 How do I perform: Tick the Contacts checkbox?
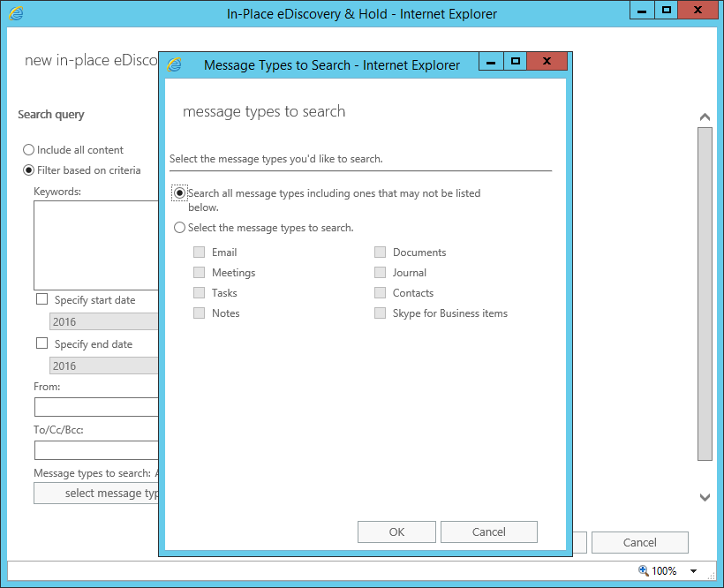[380, 292]
